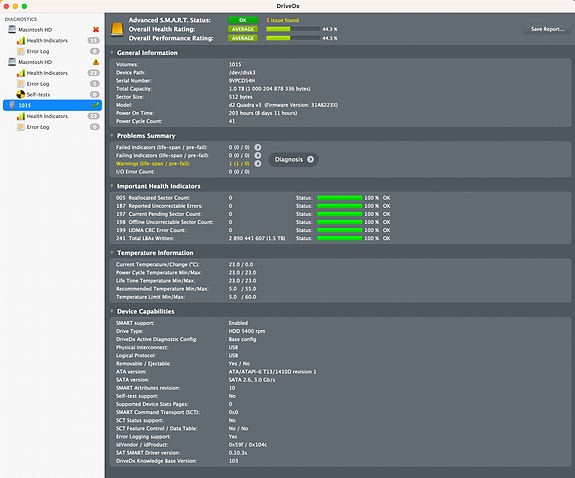Click the orange warning icon for the second Macintosh HD
This screenshot has width=575, height=478.
coord(96,62)
